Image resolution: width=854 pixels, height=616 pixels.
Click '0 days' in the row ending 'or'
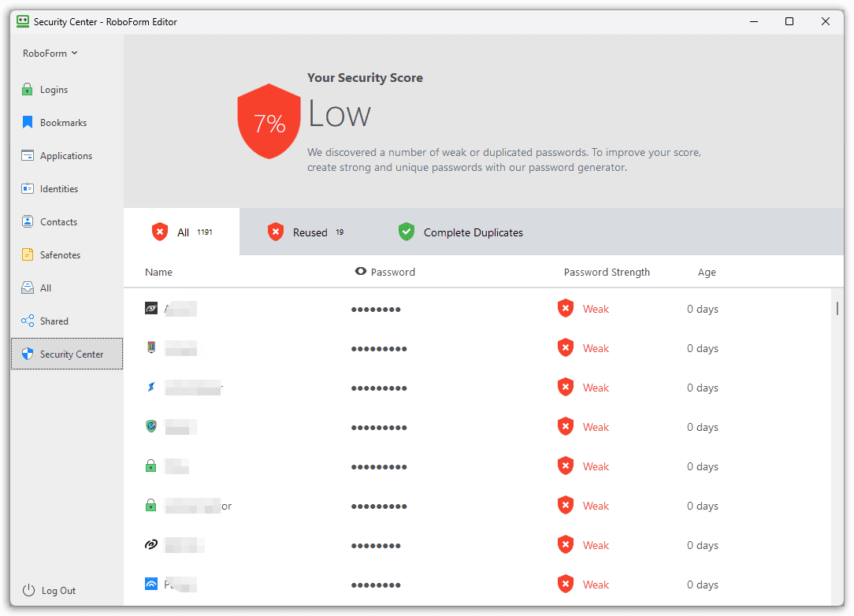(x=703, y=506)
